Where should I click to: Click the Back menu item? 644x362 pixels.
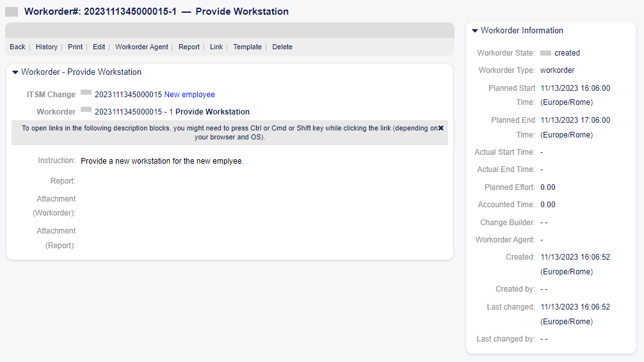pyautogui.click(x=17, y=47)
